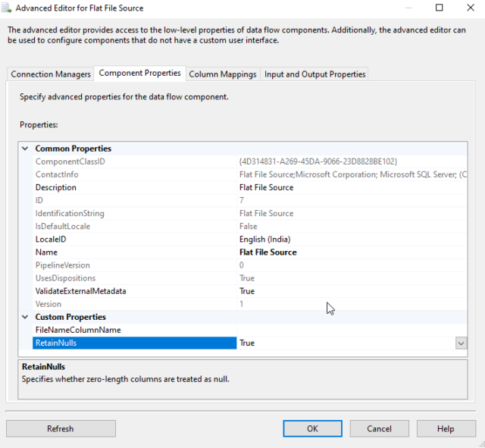
Task: Select the Component Properties tab
Action: coord(140,74)
